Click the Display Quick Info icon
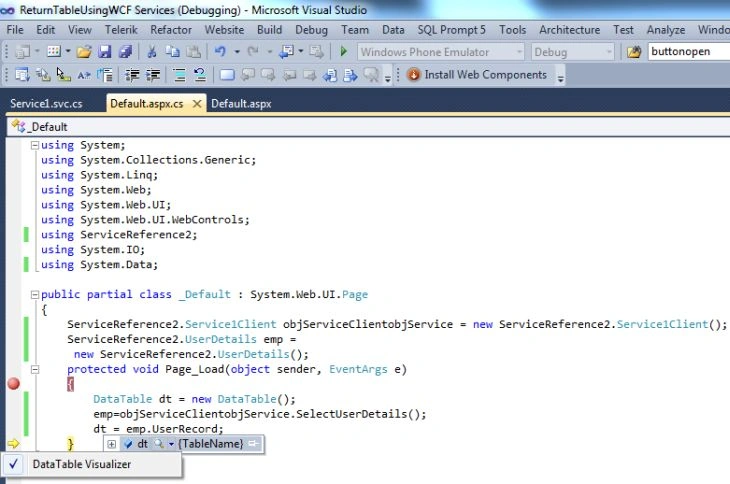Image resolution: width=730 pixels, height=484 pixels. click(x=63, y=74)
